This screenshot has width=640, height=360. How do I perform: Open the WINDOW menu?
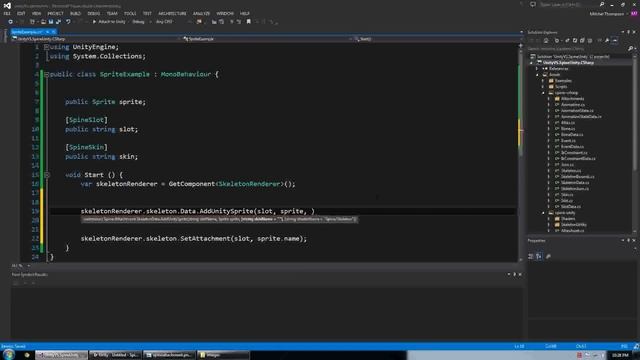pos(225,13)
